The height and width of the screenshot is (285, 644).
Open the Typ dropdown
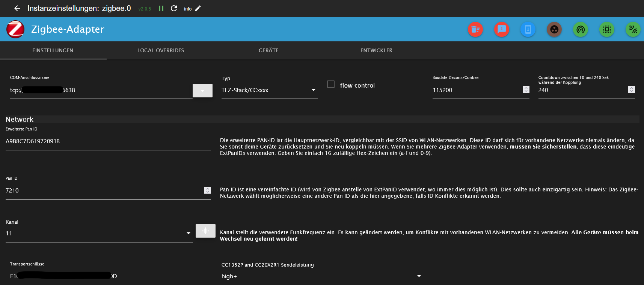pos(270,90)
